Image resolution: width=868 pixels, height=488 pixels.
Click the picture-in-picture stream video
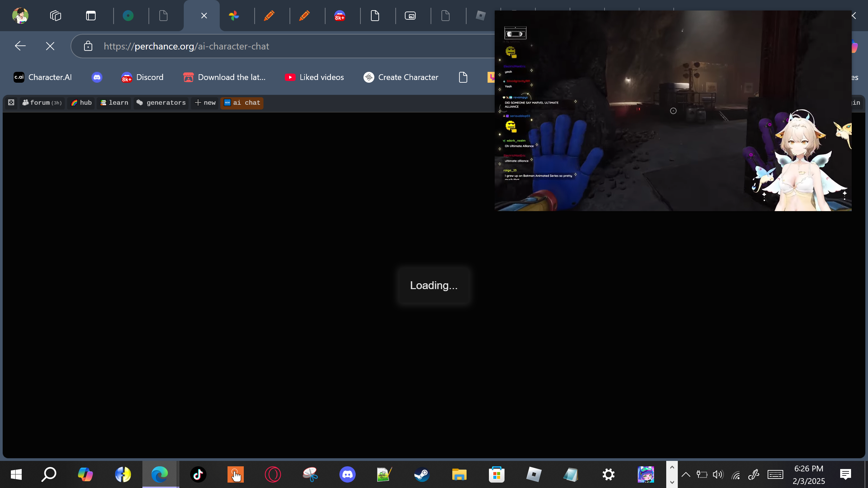click(673, 111)
